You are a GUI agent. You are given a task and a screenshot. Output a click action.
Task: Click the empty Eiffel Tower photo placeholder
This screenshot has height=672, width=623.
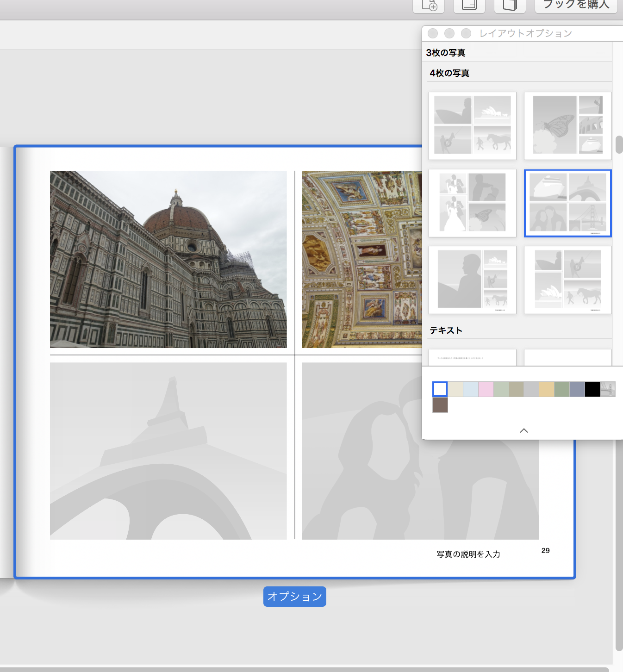click(x=168, y=451)
